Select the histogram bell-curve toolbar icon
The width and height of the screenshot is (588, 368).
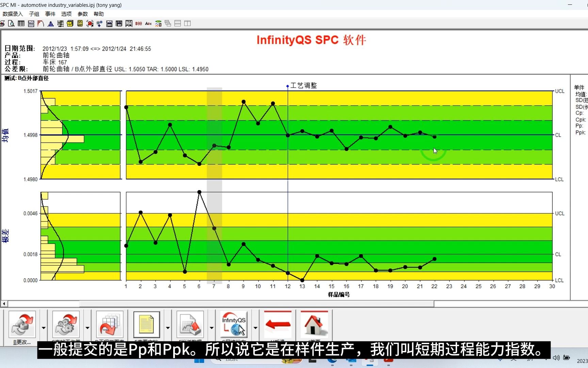coord(51,24)
